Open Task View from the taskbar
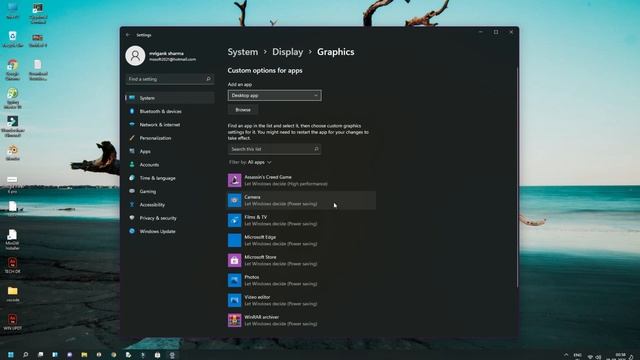The width and height of the screenshot is (640, 360). [40, 355]
